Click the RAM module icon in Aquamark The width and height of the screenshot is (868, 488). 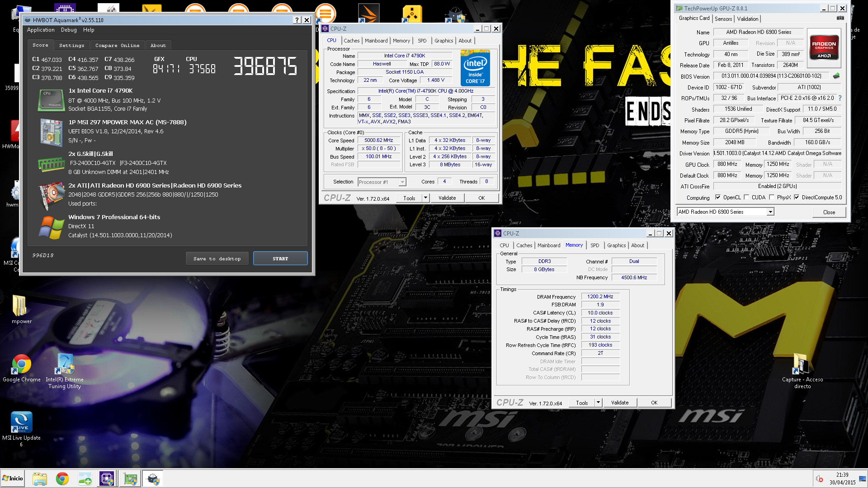pos(51,164)
